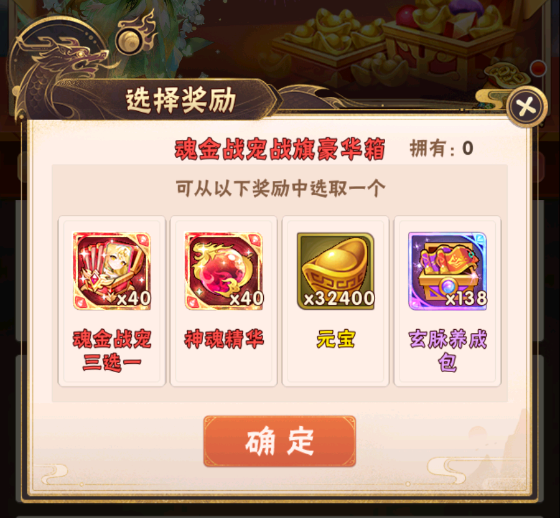Click the 魂金战宠三选一 label text
The height and width of the screenshot is (518, 560).
coord(112,350)
